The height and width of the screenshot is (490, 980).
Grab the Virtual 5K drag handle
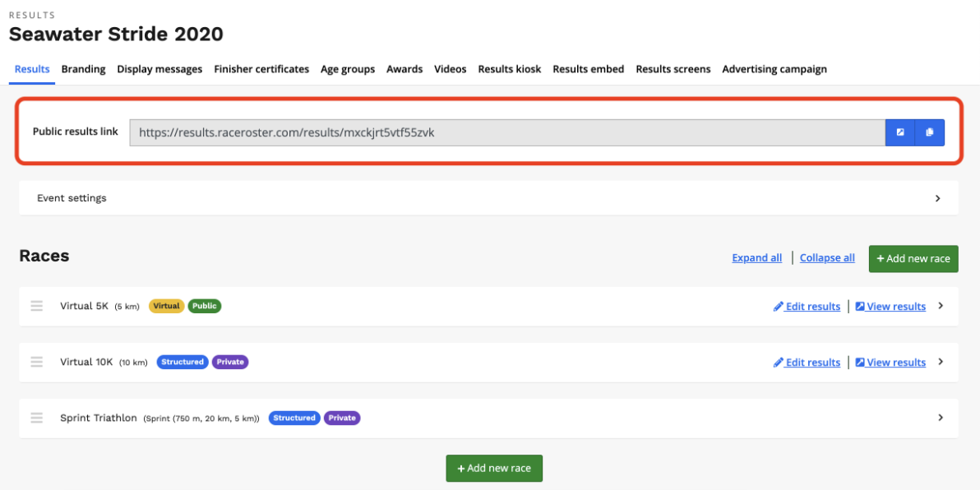coord(37,306)
